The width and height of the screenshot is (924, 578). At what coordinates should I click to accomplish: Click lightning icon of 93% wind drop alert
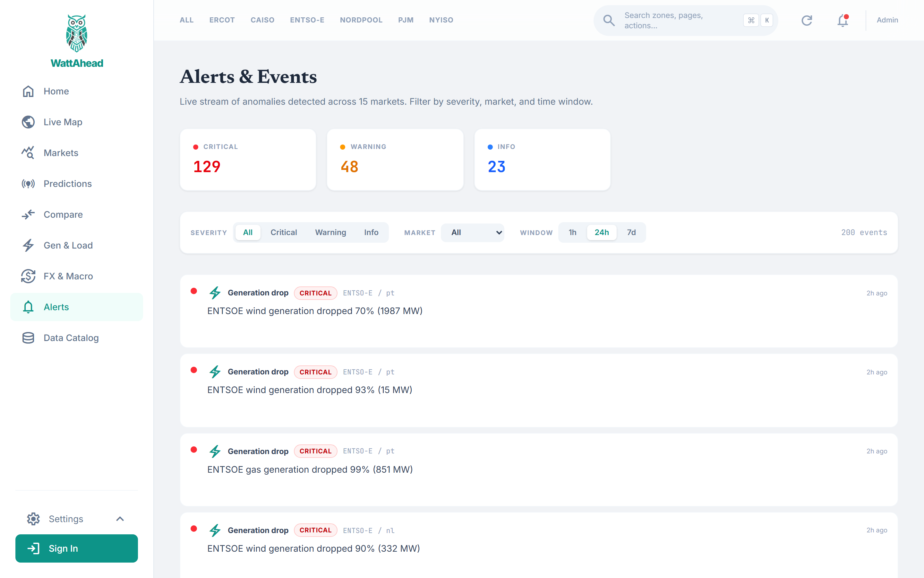[x=215, y=372]
